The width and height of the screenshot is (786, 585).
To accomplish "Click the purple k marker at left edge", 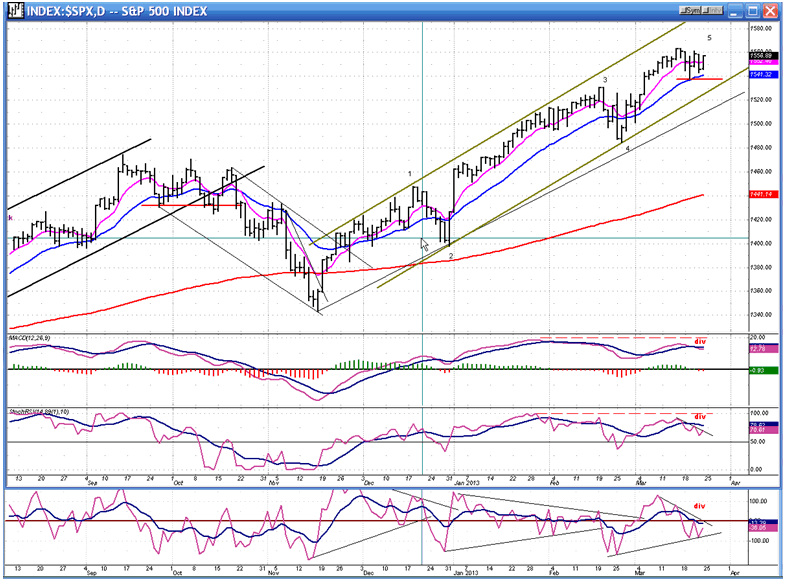I will point(11,218).
